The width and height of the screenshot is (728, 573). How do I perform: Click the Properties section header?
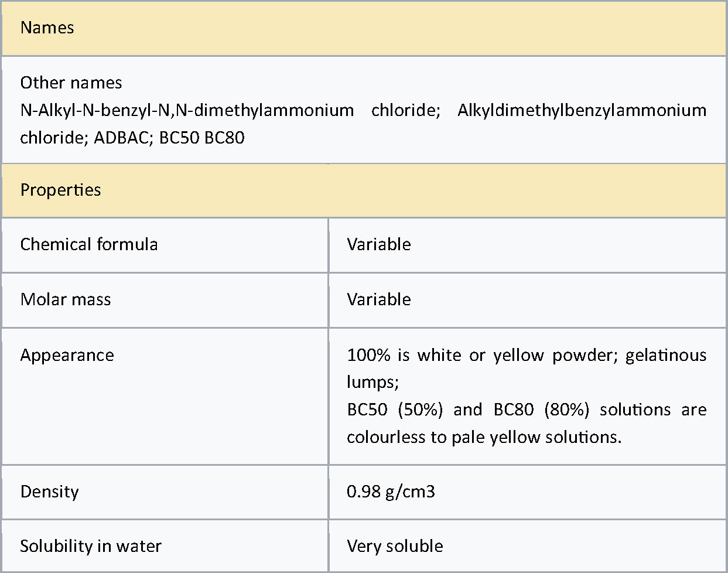[364, 190]
